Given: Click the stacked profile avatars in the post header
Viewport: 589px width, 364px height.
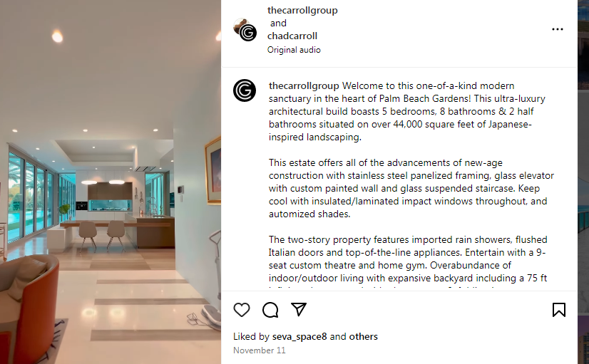Looking at the screenshot, I should tap(245, 30).
